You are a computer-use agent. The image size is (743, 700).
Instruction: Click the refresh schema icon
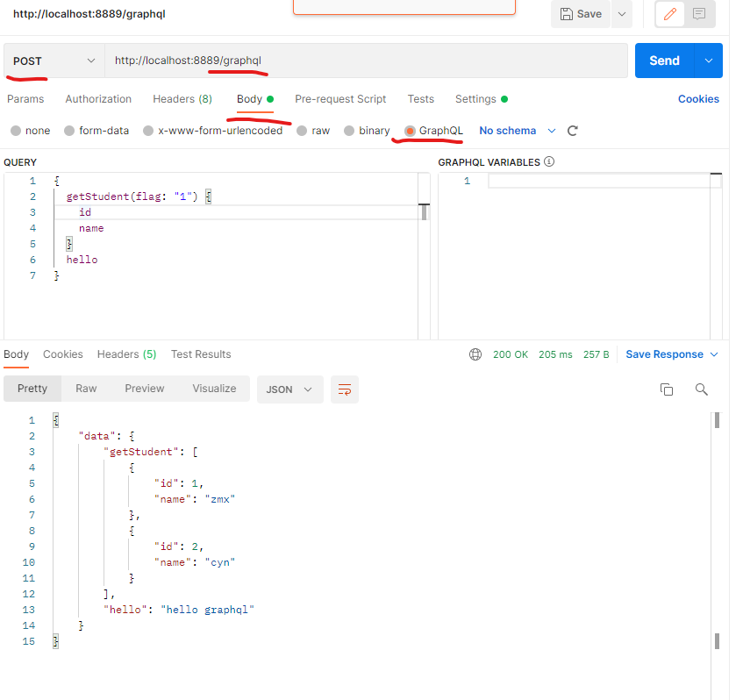coord(573,131)
